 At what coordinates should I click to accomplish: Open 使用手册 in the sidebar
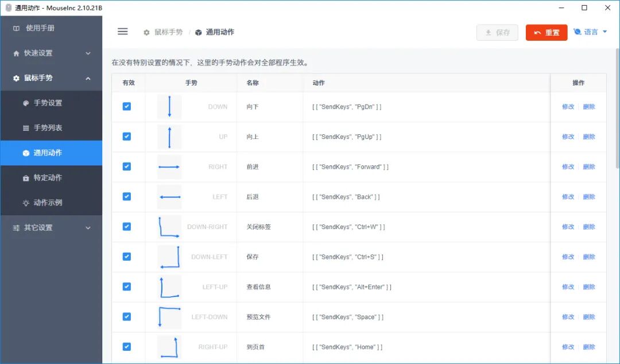[x=52, y=28]
